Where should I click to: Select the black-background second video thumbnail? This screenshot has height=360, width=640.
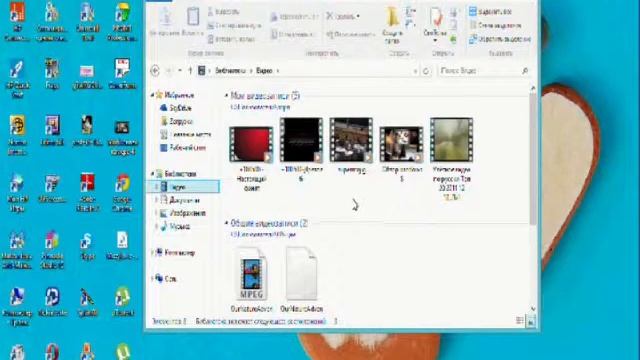301,140
